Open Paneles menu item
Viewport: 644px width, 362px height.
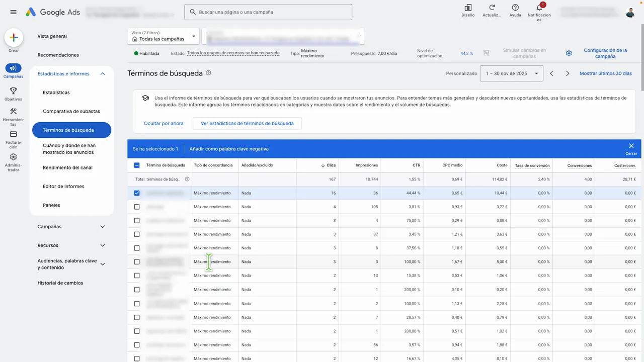pyautogui.click(x=51, y=205)
